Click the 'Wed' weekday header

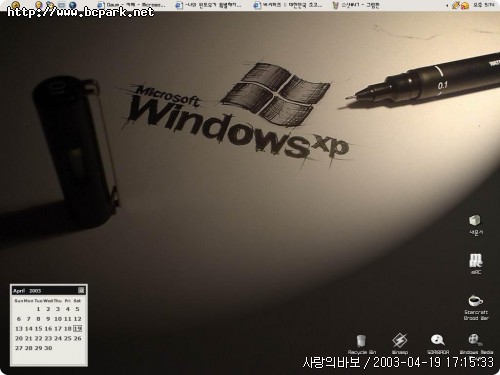point(48,301)
